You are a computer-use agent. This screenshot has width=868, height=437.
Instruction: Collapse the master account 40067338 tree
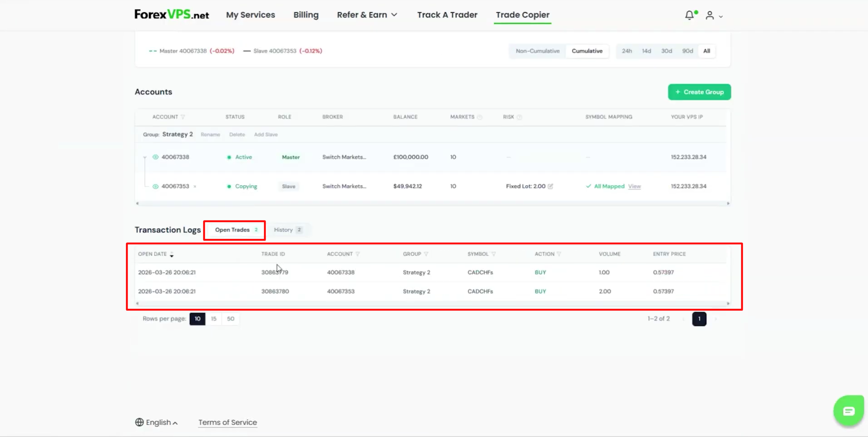coord(145,157)
